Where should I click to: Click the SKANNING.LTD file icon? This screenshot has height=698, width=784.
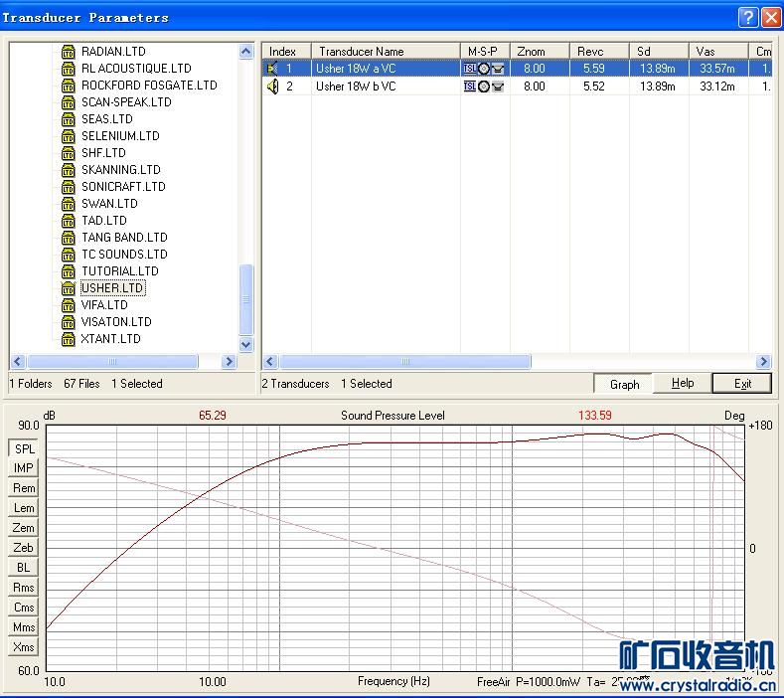click(68, 170)
